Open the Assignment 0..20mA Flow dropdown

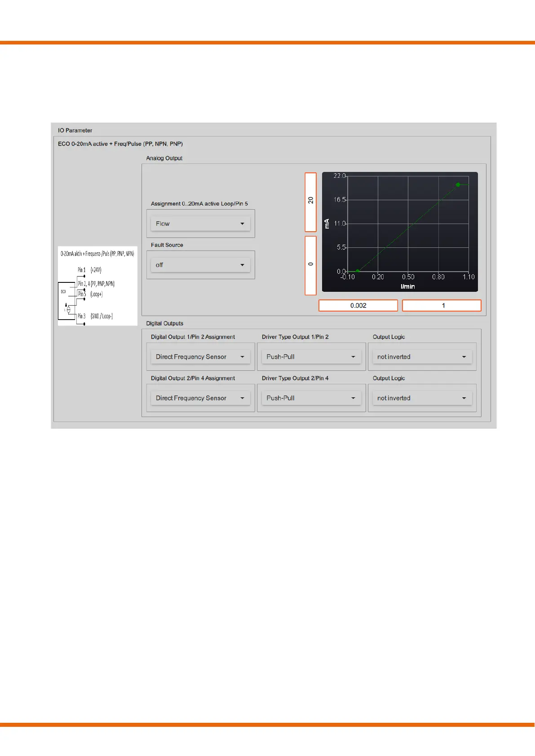point(200,224)
